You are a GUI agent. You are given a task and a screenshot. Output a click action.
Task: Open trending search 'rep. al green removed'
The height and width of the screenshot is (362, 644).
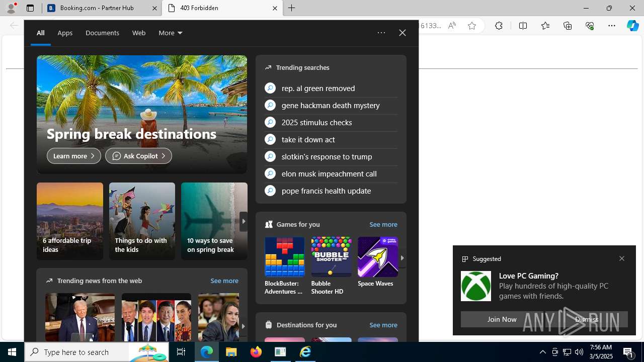click(x=331, y=88)
